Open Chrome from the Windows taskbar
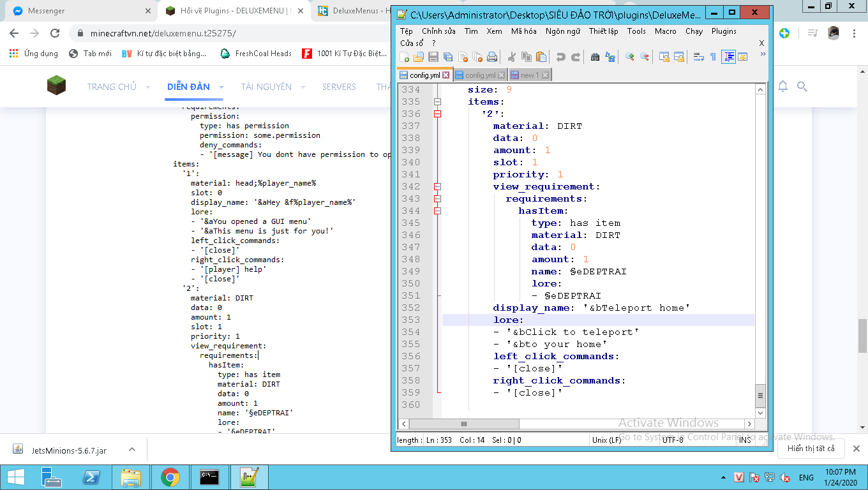The width and height of the screenshot is (868, 490). tap(170, 477)
